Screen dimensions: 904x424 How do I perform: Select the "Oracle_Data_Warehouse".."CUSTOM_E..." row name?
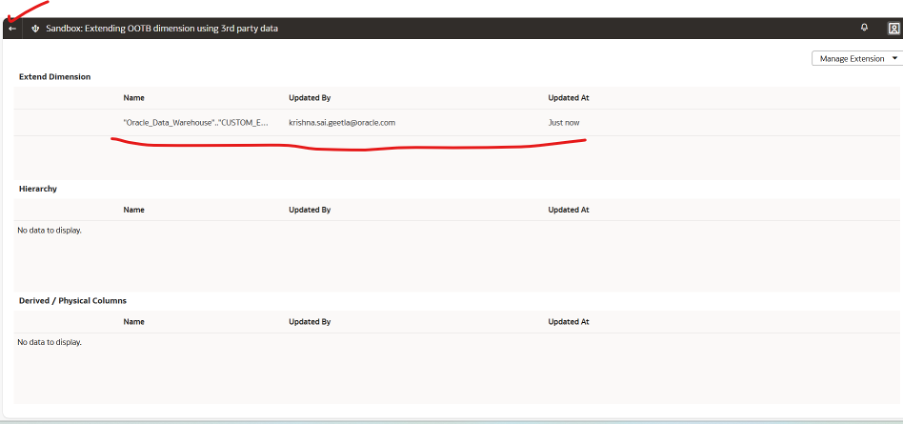[196, 123]
